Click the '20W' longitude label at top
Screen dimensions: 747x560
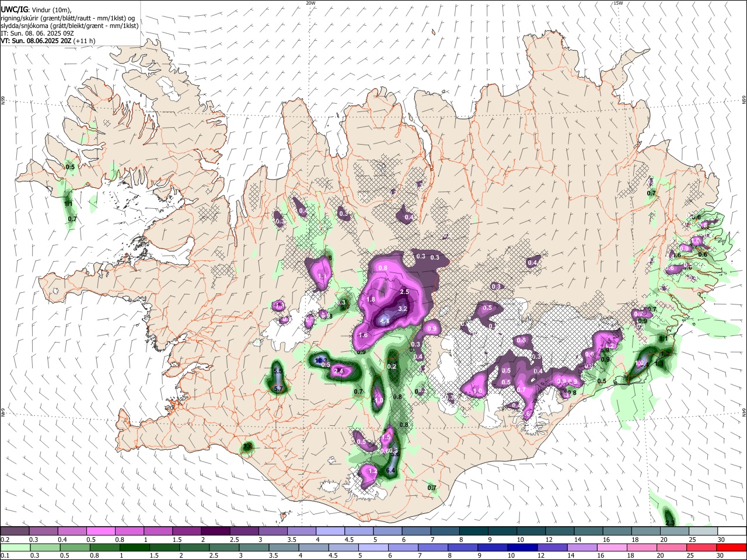pos(310,3)
